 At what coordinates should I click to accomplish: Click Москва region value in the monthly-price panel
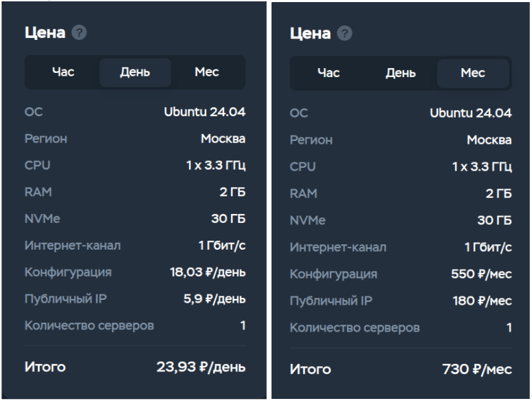tap(489, 140)
